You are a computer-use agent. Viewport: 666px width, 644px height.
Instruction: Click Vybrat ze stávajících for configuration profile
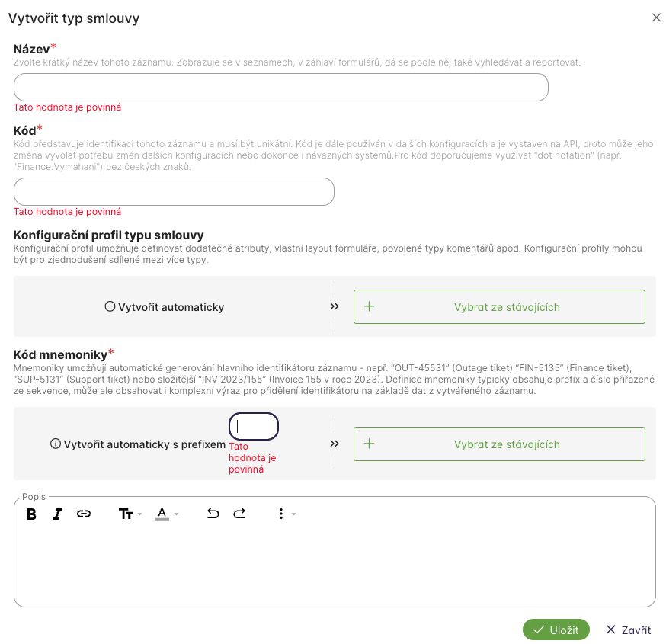coord(499,307)
